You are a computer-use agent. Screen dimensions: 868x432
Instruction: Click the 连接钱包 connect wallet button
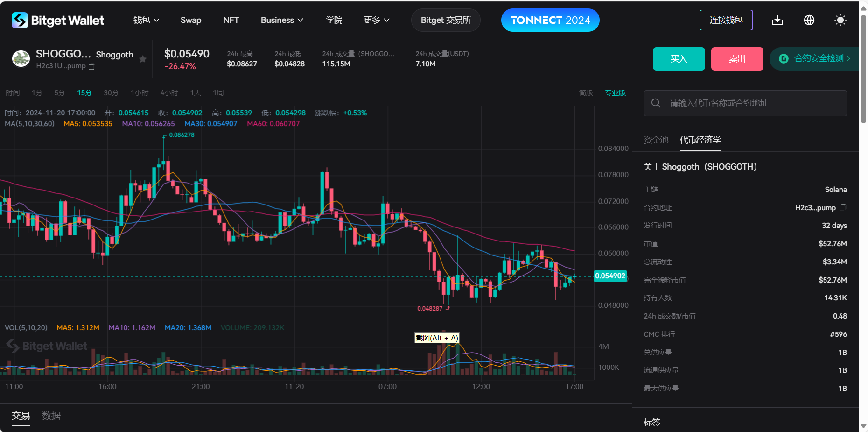tap(726, 20)
